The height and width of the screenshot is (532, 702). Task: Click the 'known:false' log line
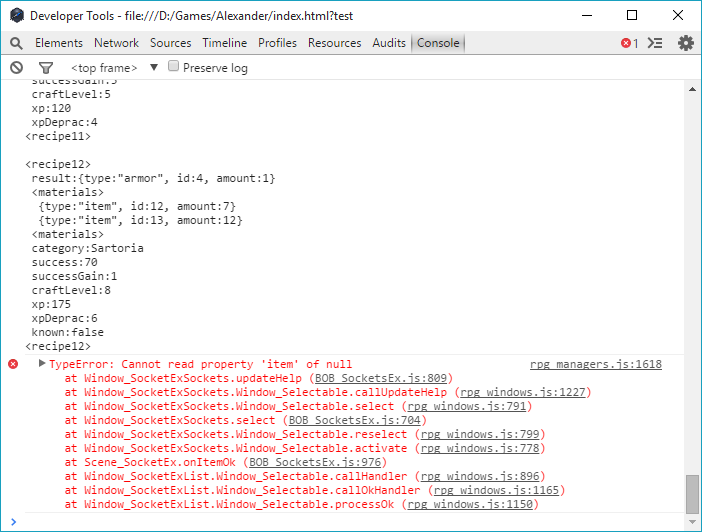[68, 332]
